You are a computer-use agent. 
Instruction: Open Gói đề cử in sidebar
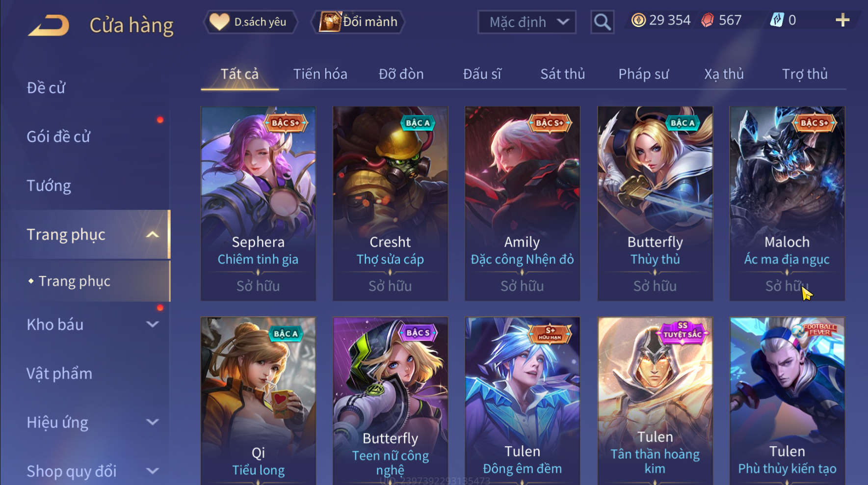pos(58,136)
